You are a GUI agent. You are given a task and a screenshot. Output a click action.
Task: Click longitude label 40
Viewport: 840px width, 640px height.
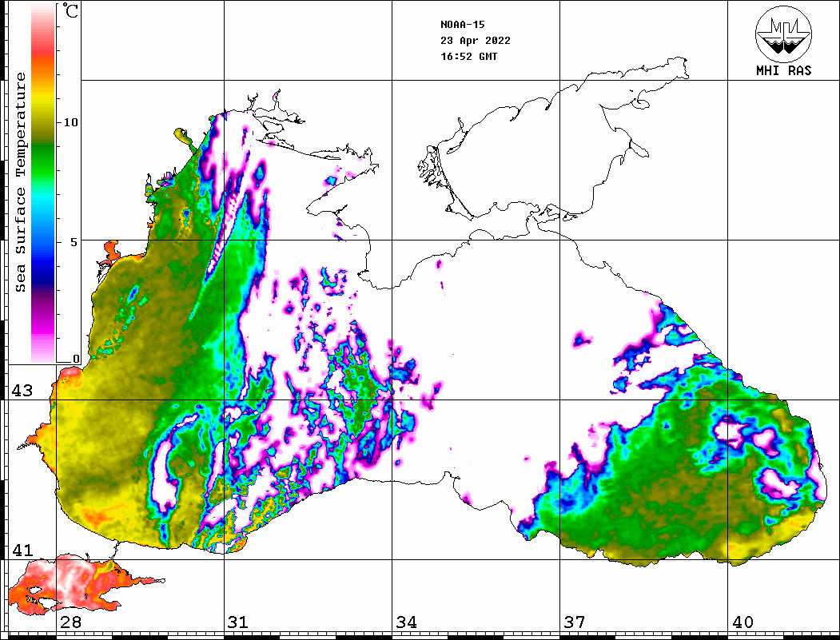[742, 622]
